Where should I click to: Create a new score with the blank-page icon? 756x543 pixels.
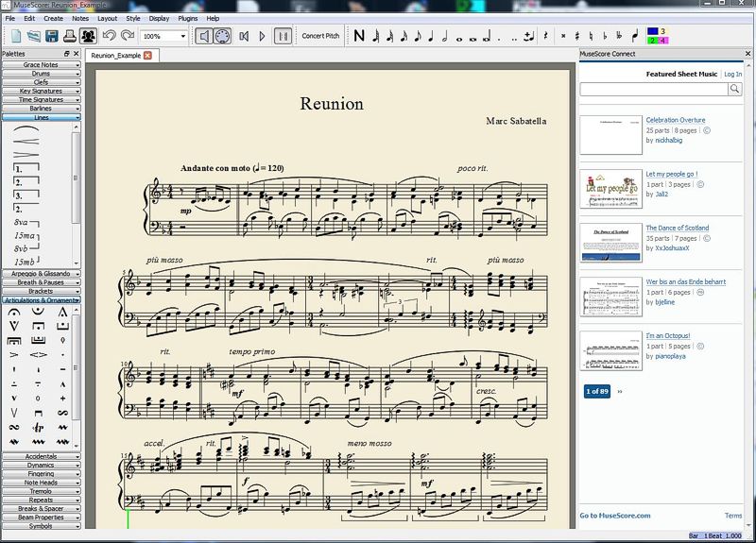(x=16, y=36)
